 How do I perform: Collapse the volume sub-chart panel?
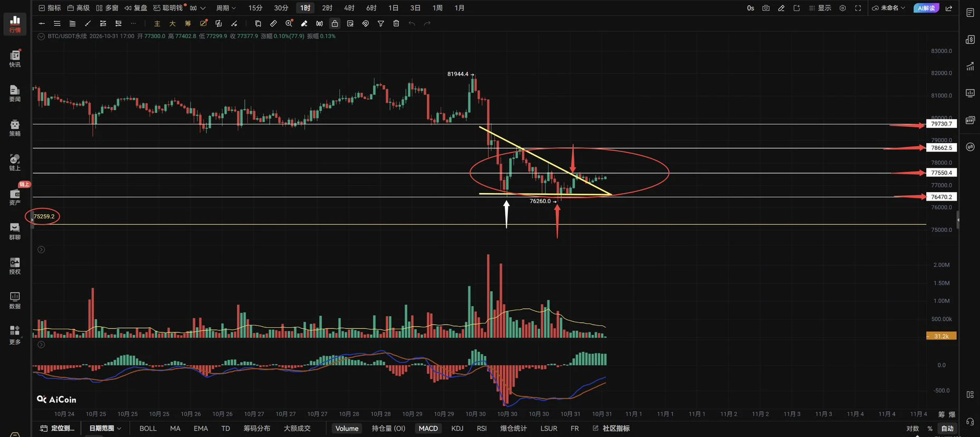pyautogui.click(x=41, y=250)
